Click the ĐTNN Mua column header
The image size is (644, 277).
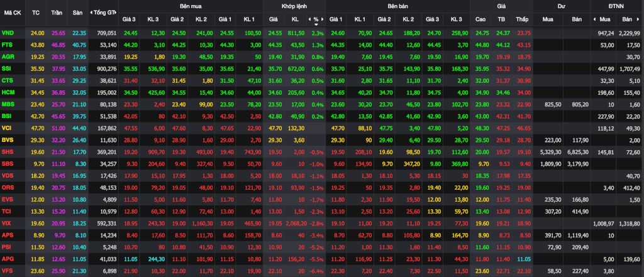pyautogui.click(x=605, y=19)
